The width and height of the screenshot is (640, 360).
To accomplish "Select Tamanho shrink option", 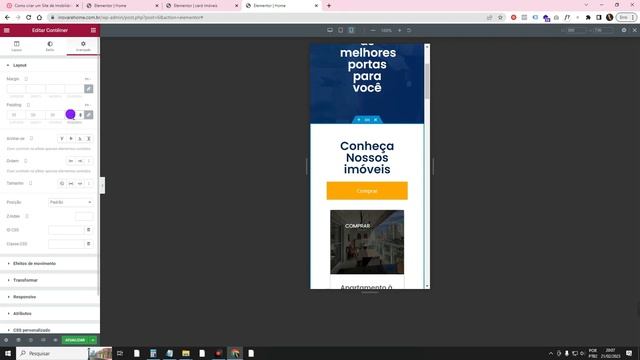I will [x=80, y=183].
